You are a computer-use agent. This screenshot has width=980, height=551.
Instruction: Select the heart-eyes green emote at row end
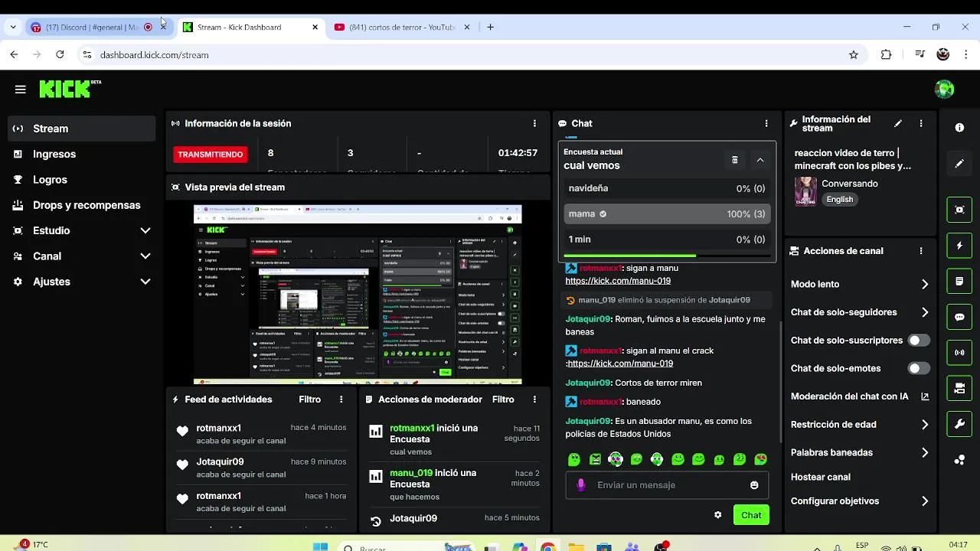[760, 459]
